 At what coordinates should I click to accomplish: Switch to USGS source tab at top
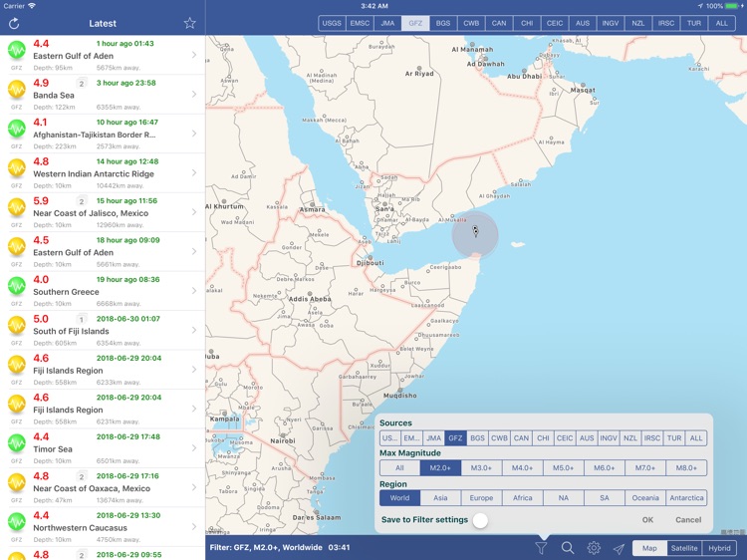point(332,23)
